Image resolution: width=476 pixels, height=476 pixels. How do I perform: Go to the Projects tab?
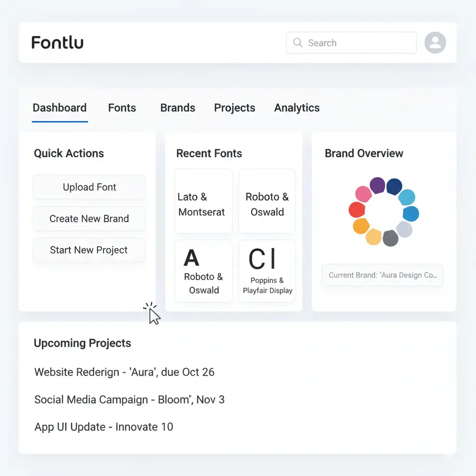[x=234, y=108]
